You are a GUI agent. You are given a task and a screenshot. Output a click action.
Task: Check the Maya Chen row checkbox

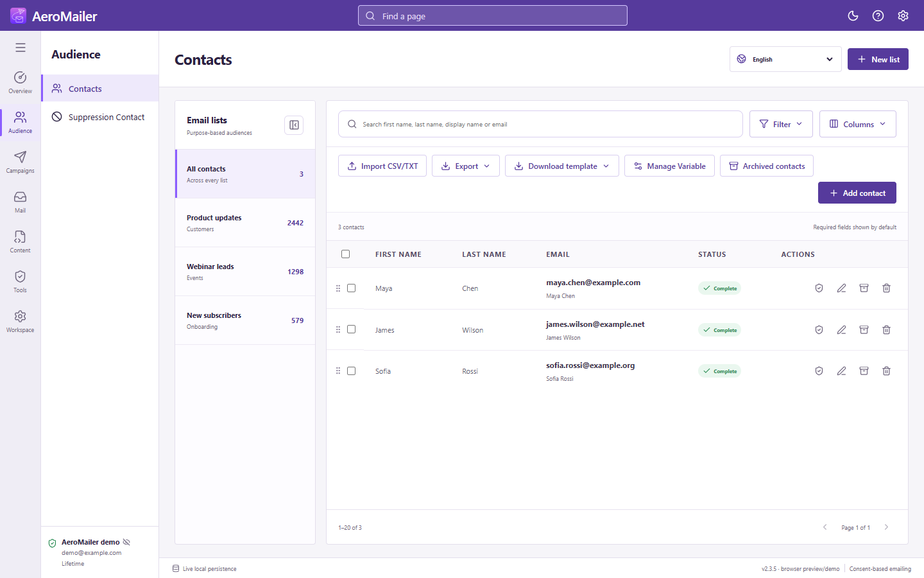(x=351, y=288)
